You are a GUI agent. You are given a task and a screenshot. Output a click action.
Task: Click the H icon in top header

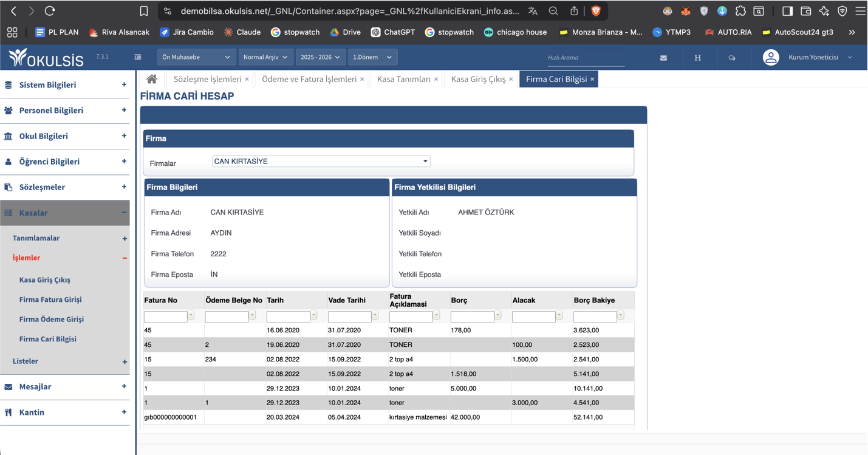[697, 58]
